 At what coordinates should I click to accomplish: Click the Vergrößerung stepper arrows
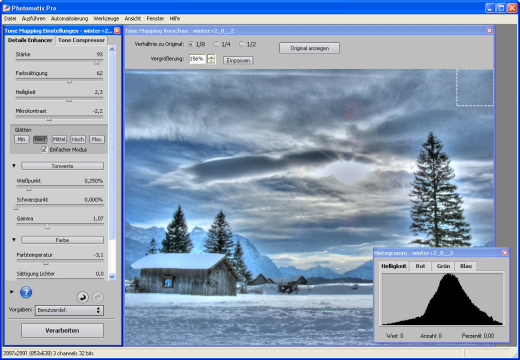211,59
